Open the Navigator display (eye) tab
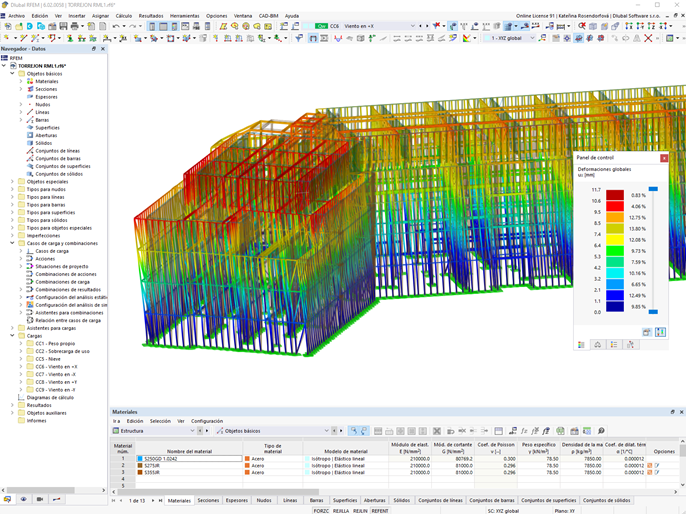Image resolution: width=686 pixels, height=514 pixels. tap(24, 499)
